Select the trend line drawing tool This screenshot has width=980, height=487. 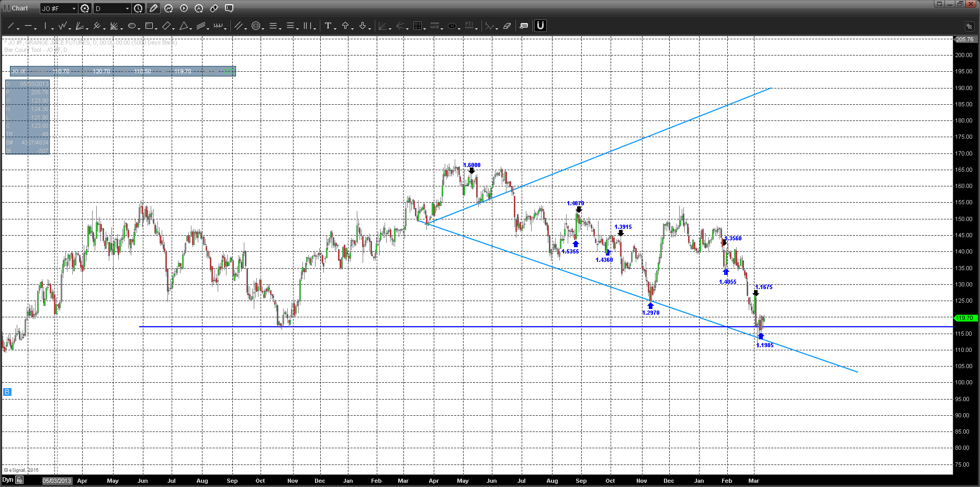pyautogui.click(x=10, y=26)
